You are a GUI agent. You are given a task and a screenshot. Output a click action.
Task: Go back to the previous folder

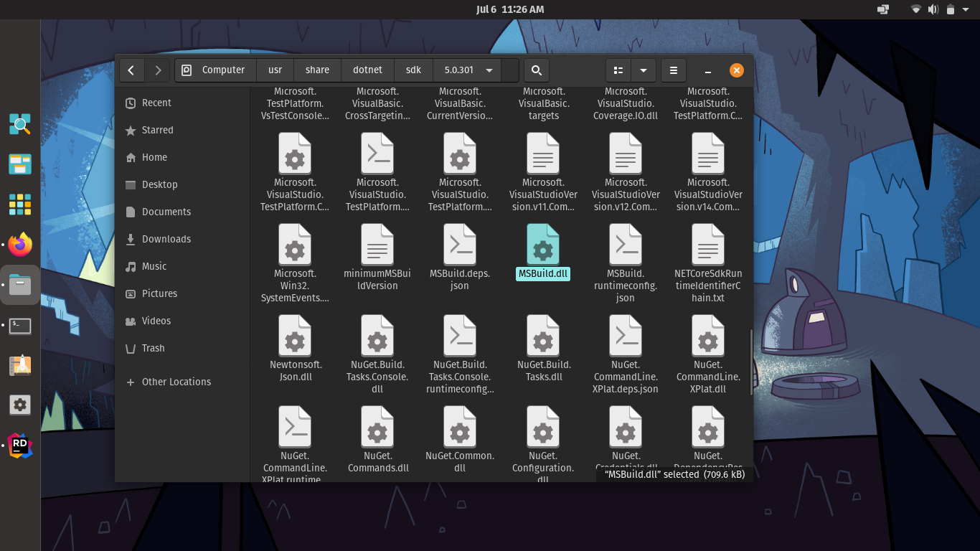tap(131, 70)
